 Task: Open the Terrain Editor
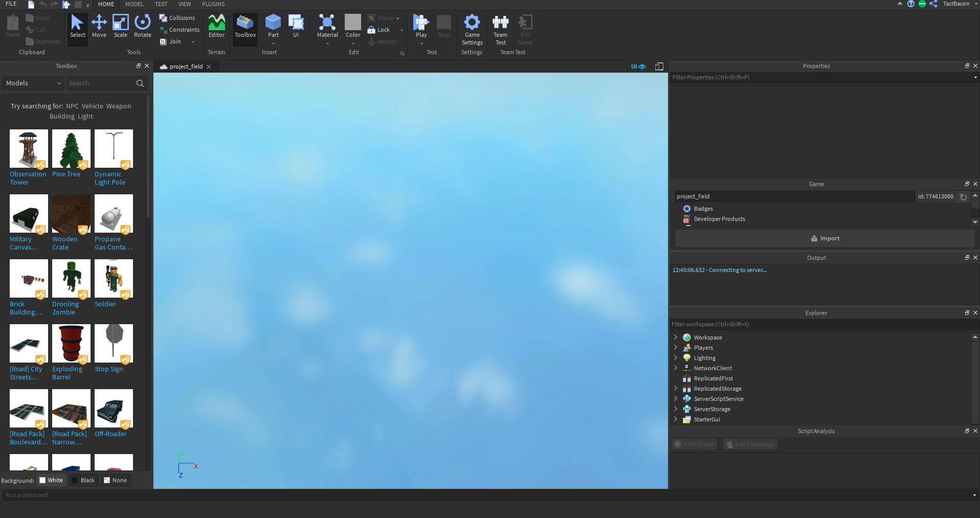[216, 26]
